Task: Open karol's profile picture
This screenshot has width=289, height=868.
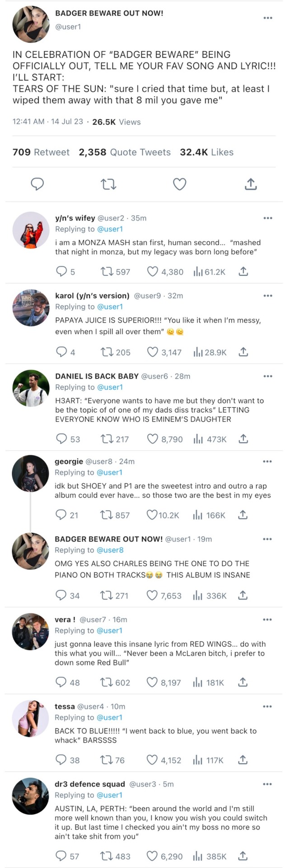Action: point(31,308)
